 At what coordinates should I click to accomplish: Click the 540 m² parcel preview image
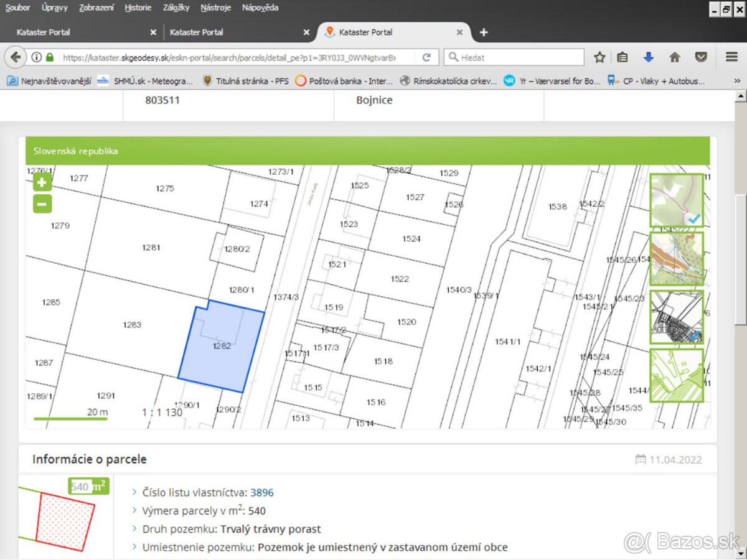click(x=65, y=518)
